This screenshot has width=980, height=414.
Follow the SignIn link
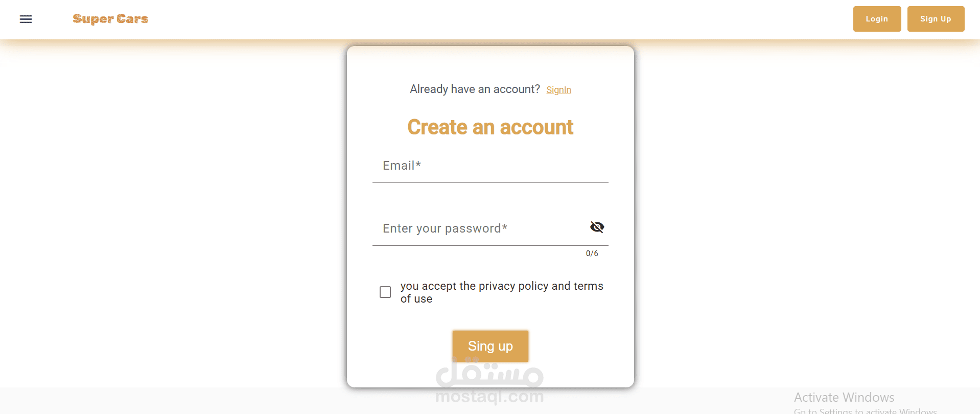[x=558, y=90]
